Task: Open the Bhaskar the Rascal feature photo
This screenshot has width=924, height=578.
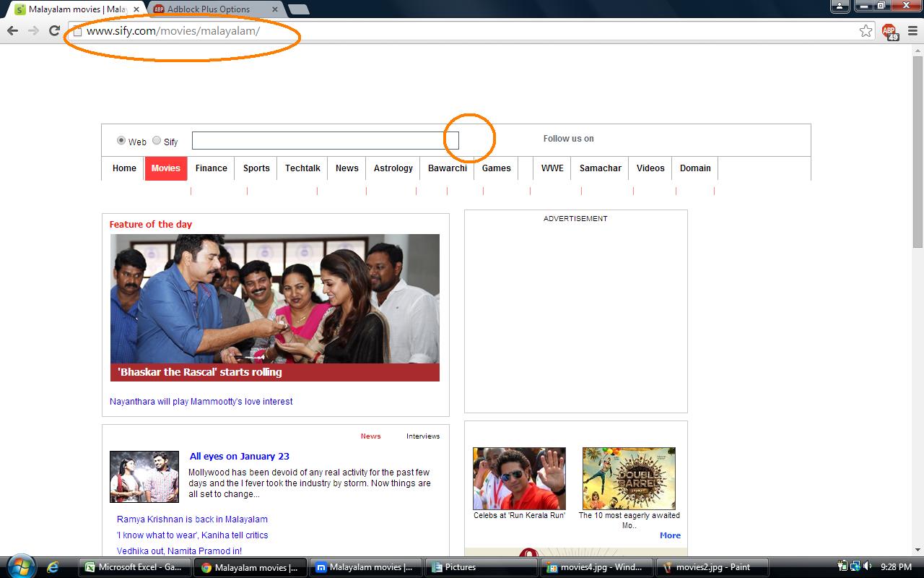Action: click(x=275, y=298)
